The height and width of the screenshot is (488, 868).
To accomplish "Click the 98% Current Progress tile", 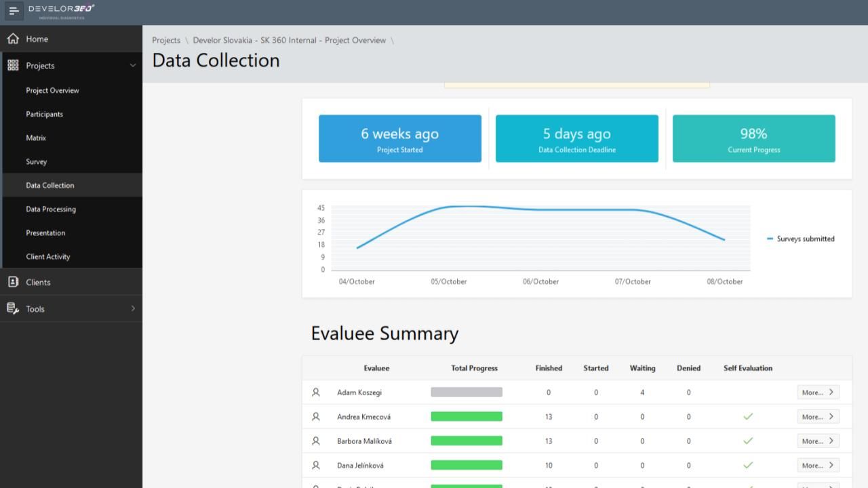I will tap(753, 138).
